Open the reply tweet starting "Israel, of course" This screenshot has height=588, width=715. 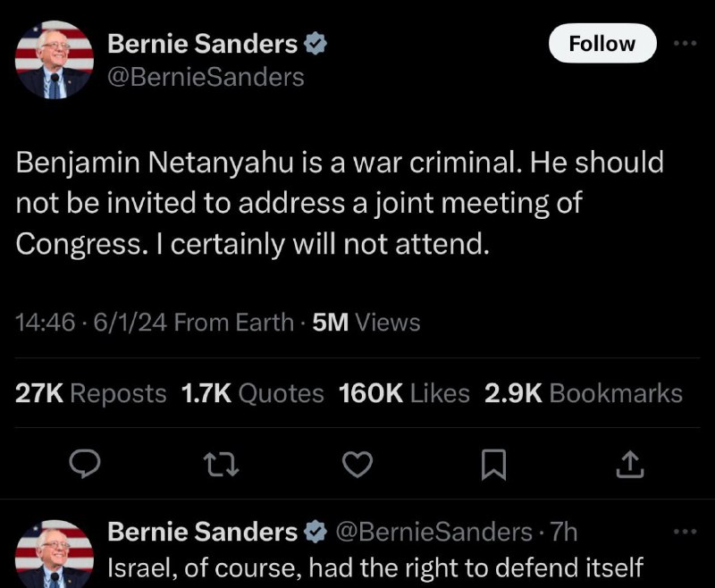point(377,567)
